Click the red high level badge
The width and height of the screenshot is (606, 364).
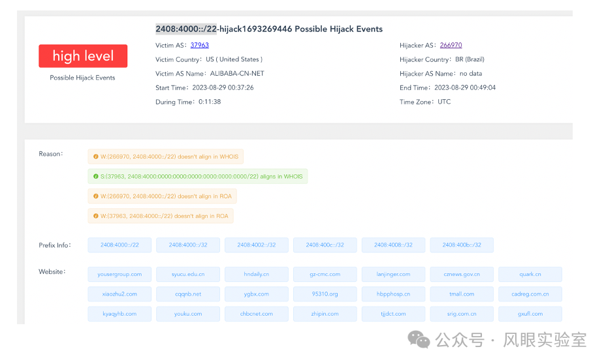click(x=83, y=56)
